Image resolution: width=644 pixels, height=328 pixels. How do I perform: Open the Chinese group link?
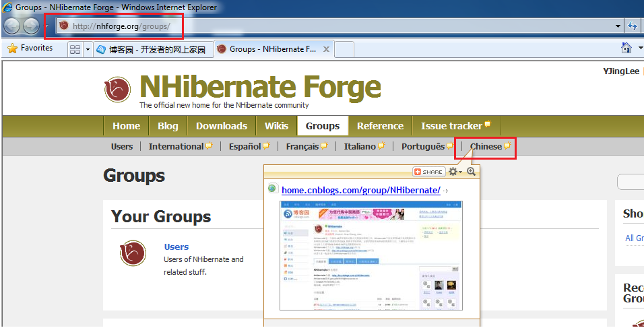pyautogui.click(x=486, y=147)
